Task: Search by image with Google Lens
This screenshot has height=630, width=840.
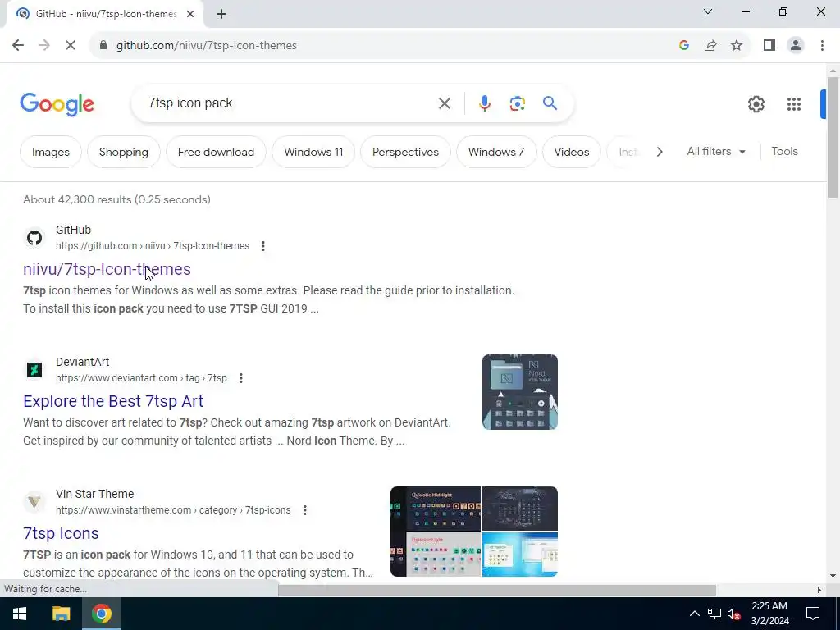Action: click(x=517, y=103)
